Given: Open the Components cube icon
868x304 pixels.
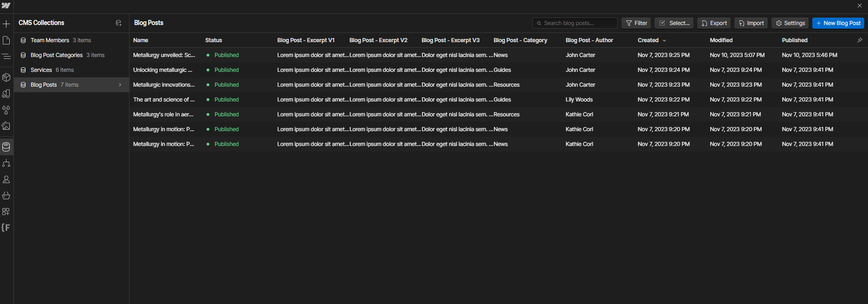Looking at the screenshot, I should 6,77.
